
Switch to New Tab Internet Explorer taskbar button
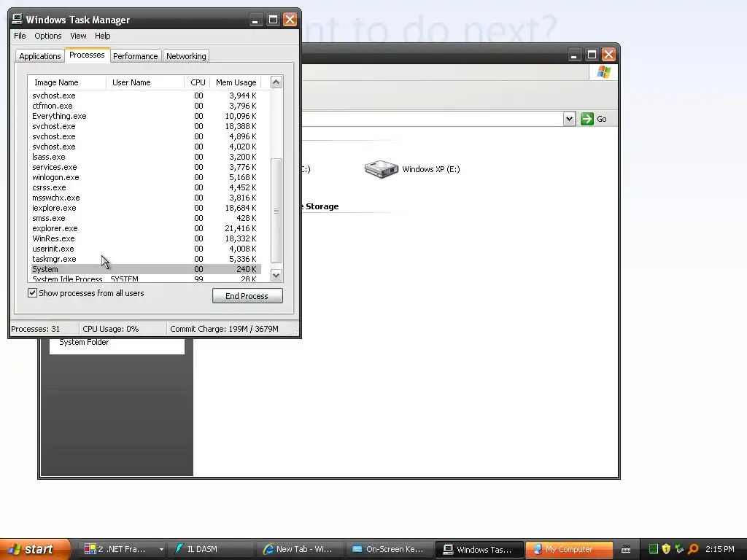point(300,549)
